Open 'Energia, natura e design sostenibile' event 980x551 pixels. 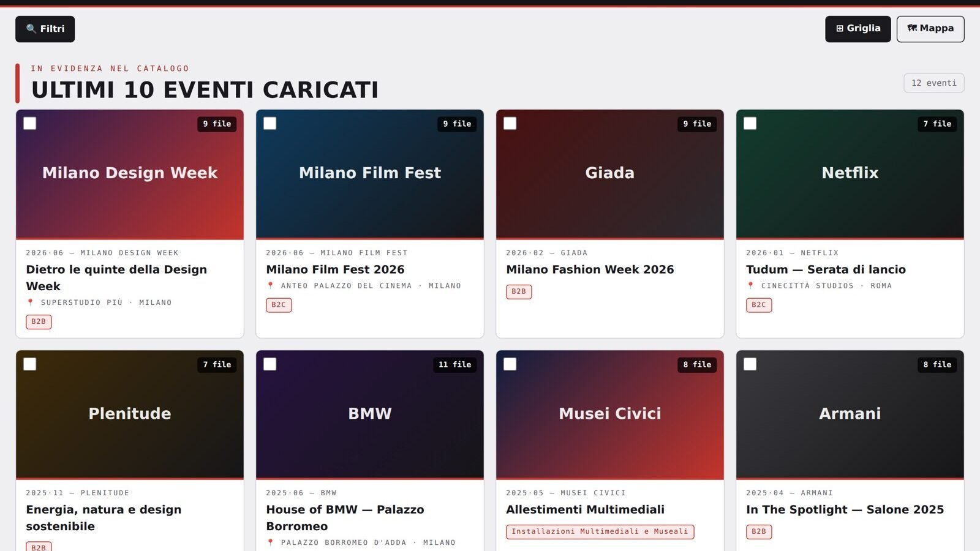(x=104, y=518)
